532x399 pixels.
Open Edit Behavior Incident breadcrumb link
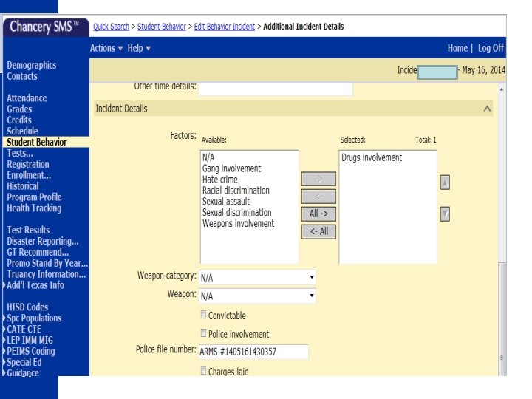pyautogui.click(x=225, y=27)
